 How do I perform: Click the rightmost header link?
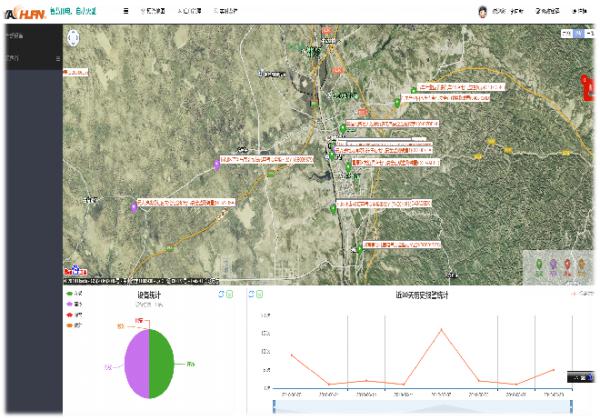pos(579,10)
